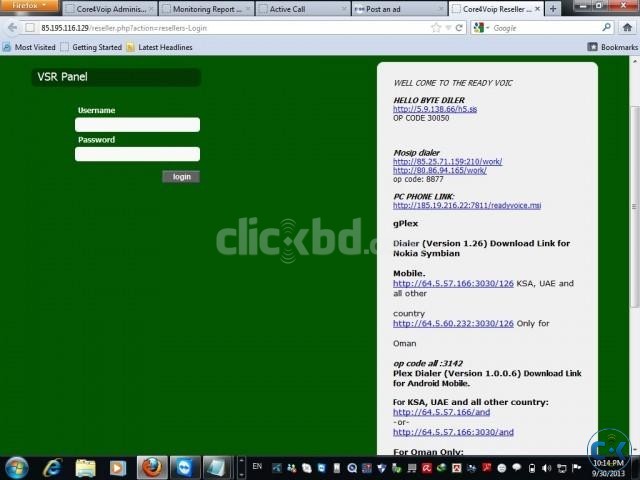Image resolution: width=640 pixels, height=480 pixels.
Task: Click the battery power tray icon
Action: 532,468
